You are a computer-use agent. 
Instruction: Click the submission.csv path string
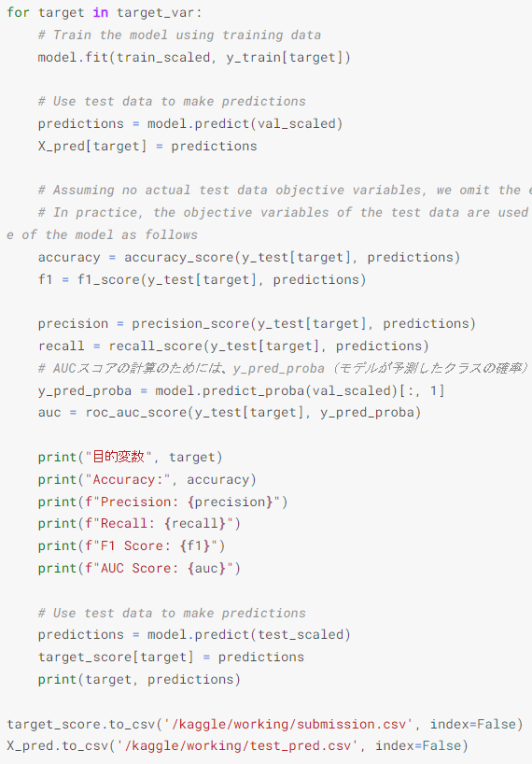(288, 724)
